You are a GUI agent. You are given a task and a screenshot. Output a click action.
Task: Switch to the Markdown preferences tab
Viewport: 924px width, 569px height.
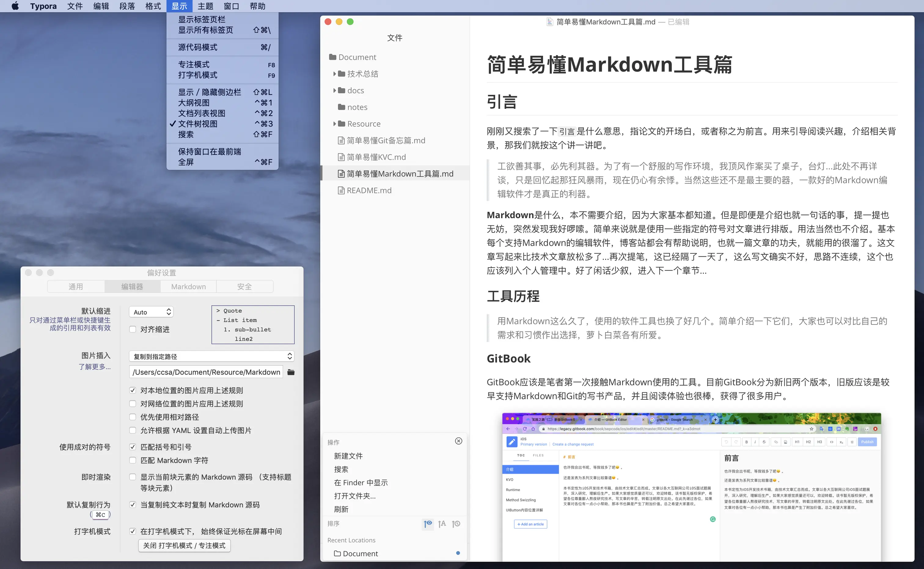189,286
